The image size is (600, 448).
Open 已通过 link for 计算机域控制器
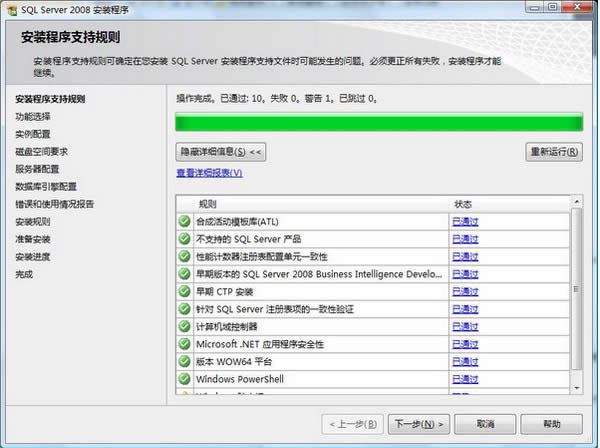coord(465,327)
